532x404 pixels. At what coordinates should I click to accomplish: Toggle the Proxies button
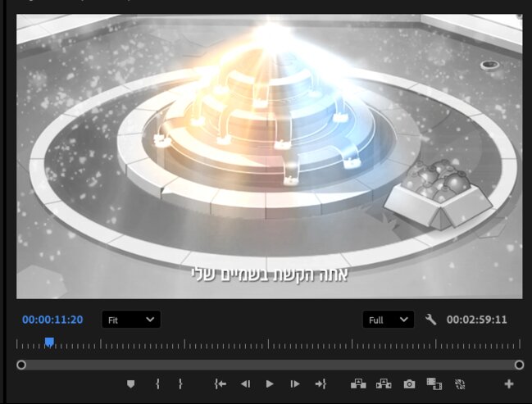pos(460,384)
